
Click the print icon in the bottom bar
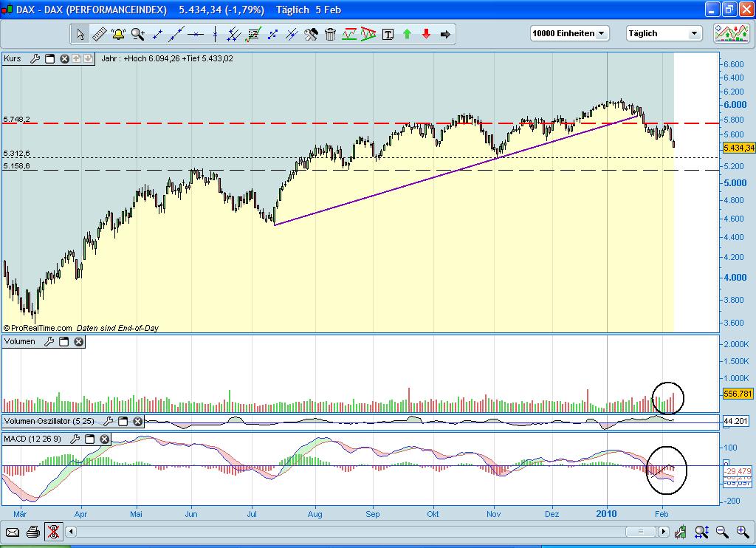[x=32, y=531]
